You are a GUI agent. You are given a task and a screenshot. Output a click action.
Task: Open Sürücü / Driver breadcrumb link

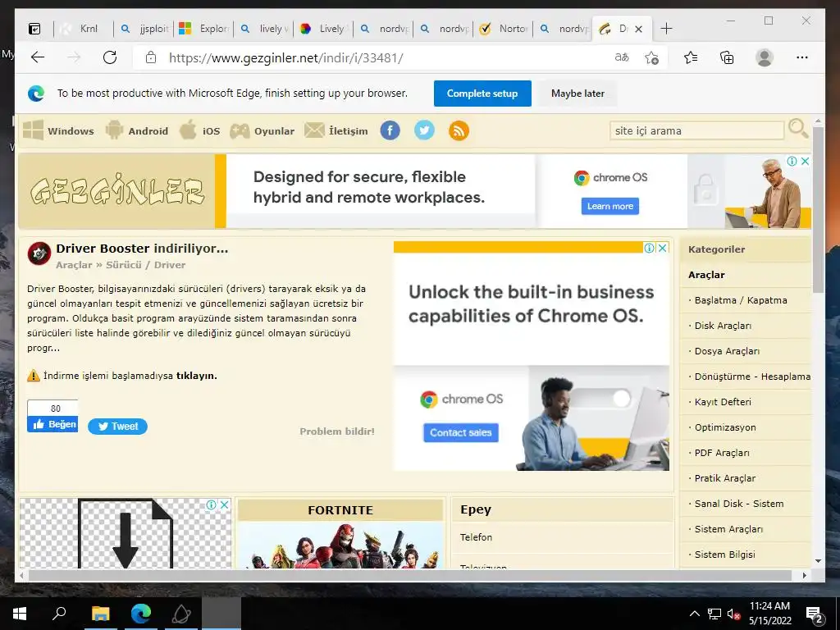[x=146, y=265]
